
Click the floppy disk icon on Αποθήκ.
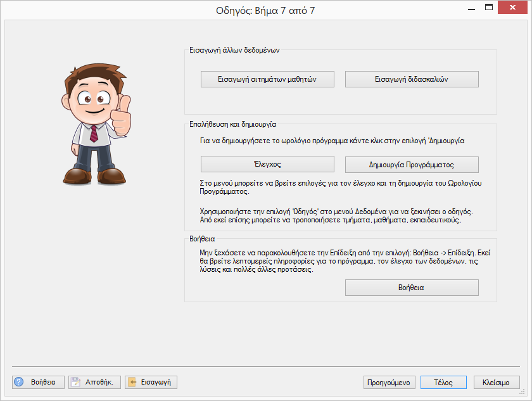(75, 382)
